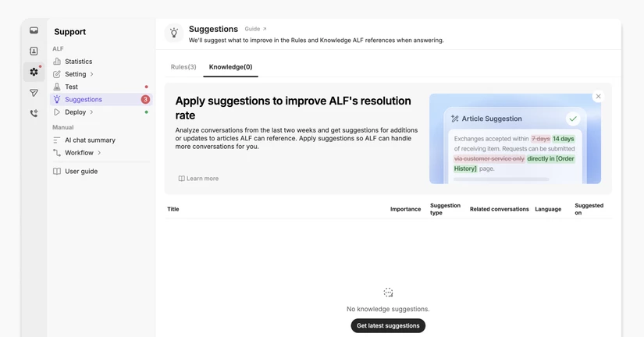Click the AI chat summary icon
The height and width of the screenshot is (337, 644).
point(57,140)
